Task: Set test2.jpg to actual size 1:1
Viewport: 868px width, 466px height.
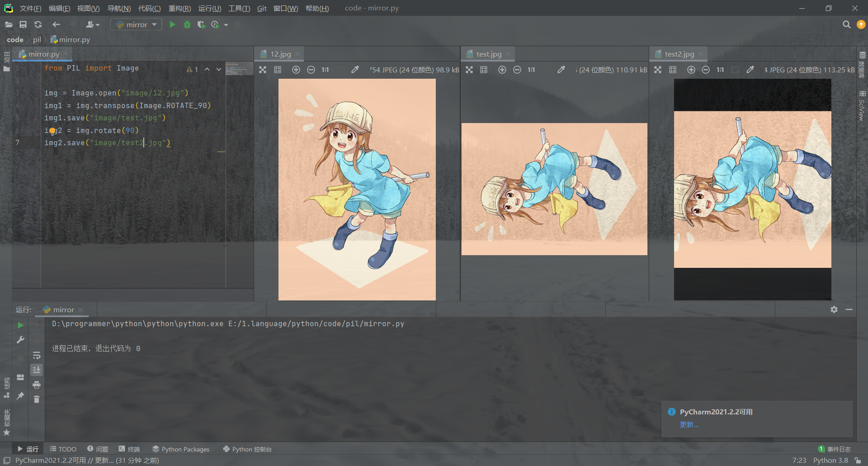Action: [720, 70]
